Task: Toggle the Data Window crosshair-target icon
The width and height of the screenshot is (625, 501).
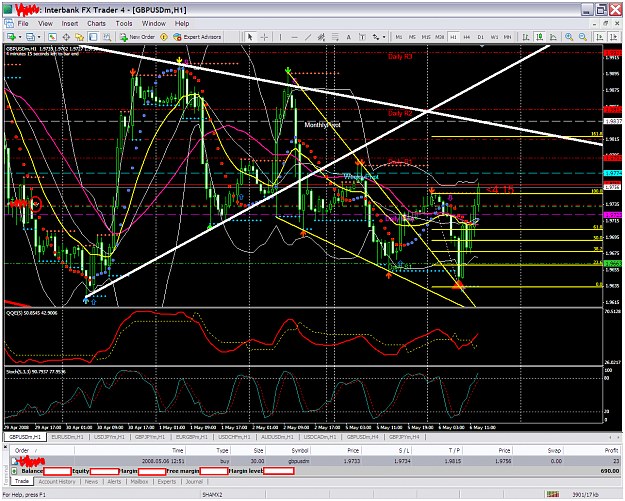Action: pyautogui.click(x=66, y=37)
